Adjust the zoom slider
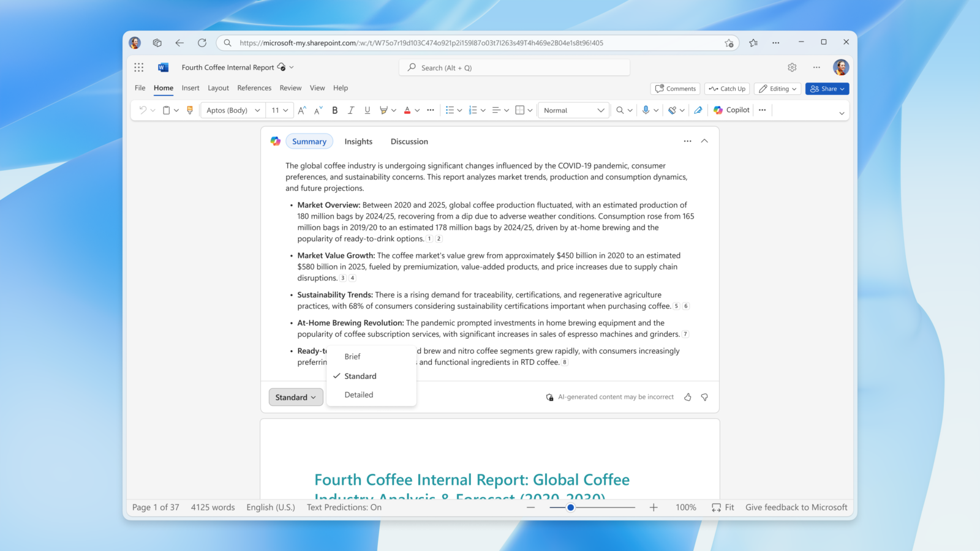The image size is (980, 551). (571, 507)
